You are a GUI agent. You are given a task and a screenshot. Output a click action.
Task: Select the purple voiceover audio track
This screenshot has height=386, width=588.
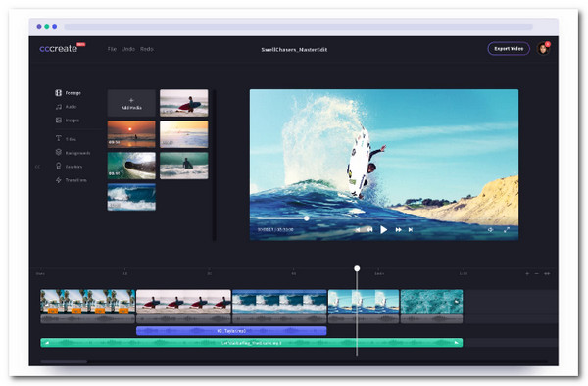click(231, 331)
